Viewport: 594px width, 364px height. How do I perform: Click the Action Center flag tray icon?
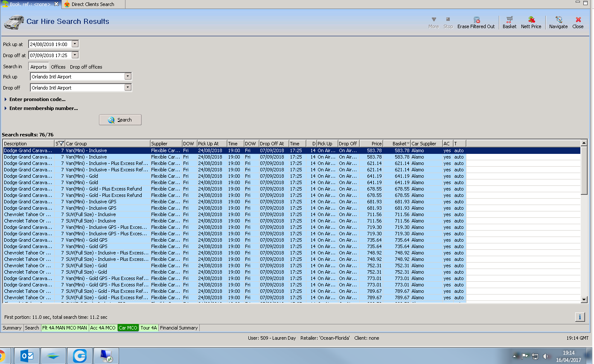point(525,356)
